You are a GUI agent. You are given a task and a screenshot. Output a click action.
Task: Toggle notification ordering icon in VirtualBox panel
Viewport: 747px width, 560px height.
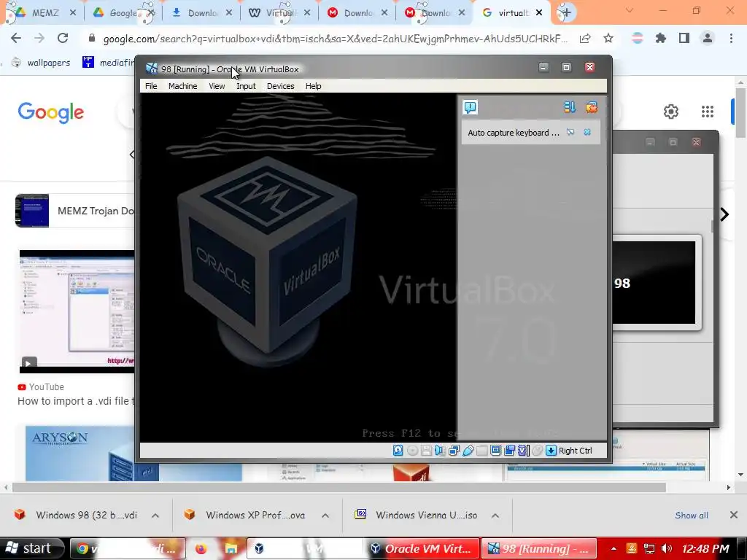coord(570,107)
